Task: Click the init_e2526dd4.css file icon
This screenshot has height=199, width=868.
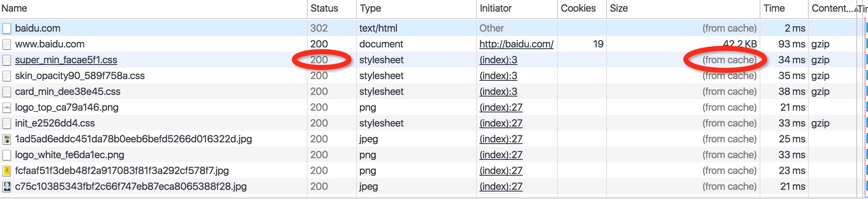Action: coord(7,123)
